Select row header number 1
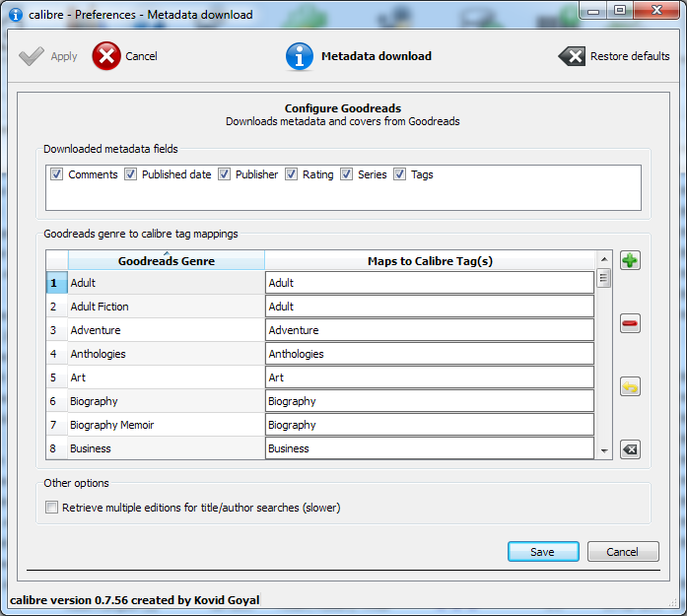The width and height of the screenshot is (687, 616). 57,283
